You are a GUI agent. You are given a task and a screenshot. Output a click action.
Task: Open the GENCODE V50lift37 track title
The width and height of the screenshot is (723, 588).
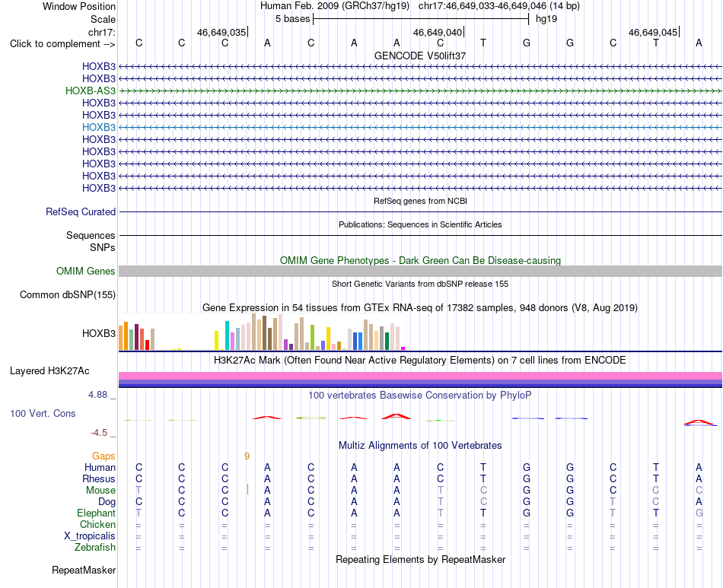[x=420, y=56]
